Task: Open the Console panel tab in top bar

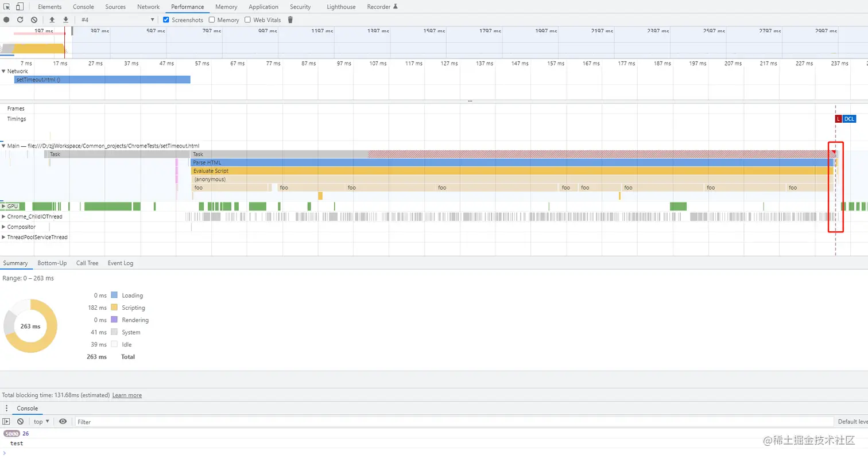Action: (84, 7)
